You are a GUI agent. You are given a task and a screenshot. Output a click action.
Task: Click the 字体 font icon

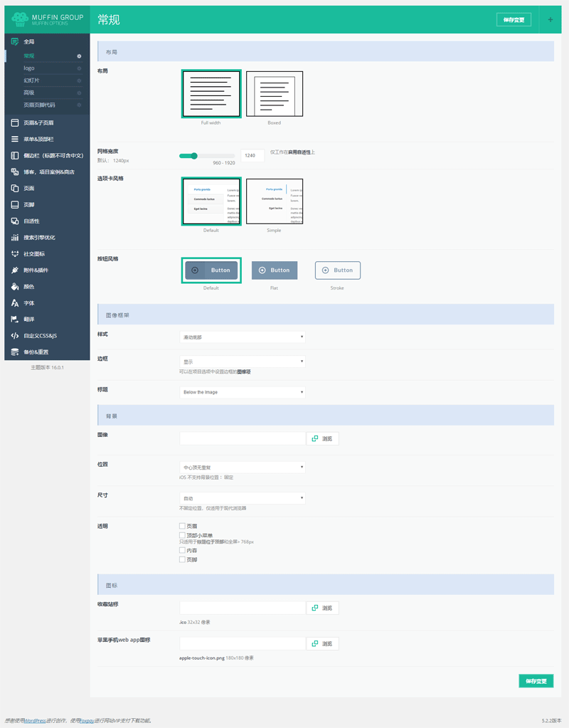(14, 303)
